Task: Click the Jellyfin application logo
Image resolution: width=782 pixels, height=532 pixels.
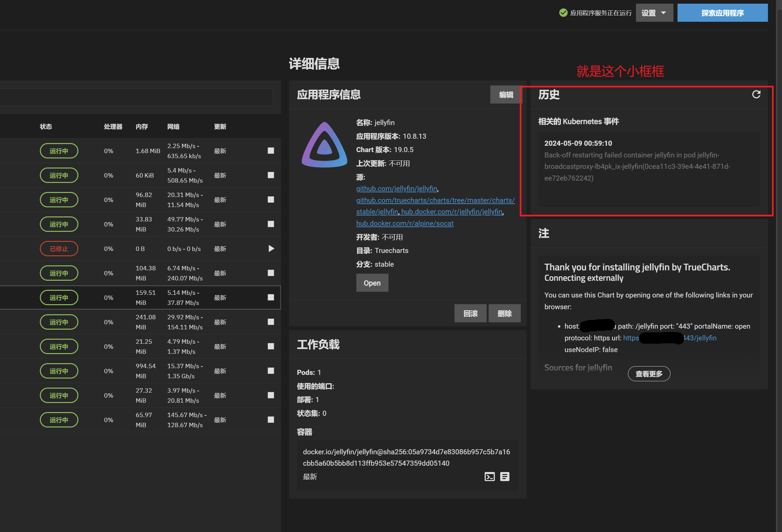Action: (x=324, y=145)
